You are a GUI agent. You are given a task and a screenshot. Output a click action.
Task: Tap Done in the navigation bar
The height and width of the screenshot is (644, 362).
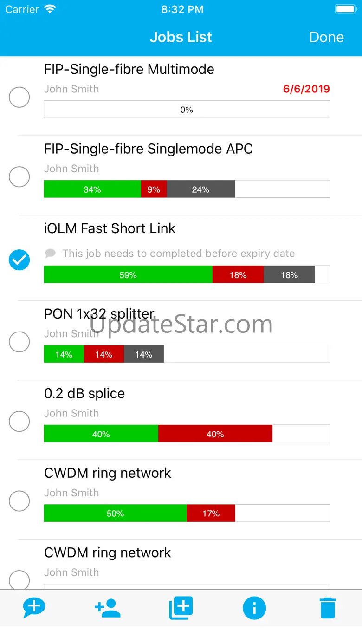pyautogui.click(x=326, y=37)
